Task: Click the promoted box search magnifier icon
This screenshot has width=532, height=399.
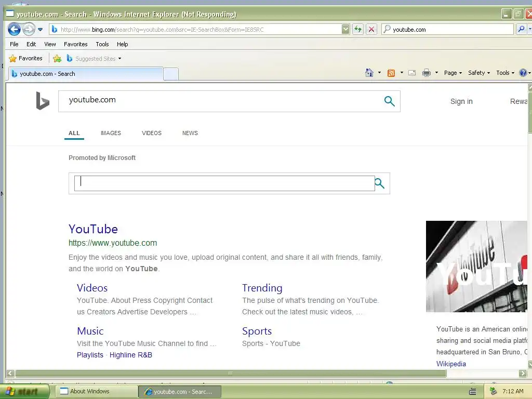Action: (x=379, y=183)
